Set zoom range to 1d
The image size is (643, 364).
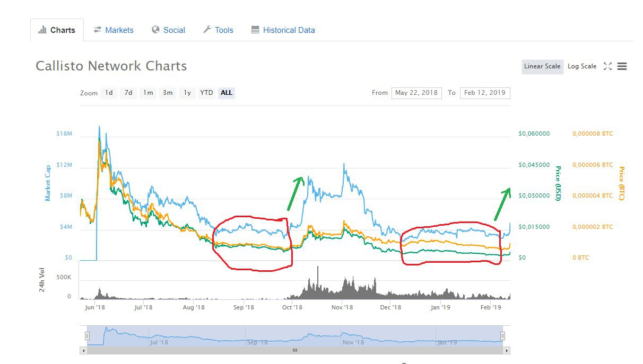point(109,93)
